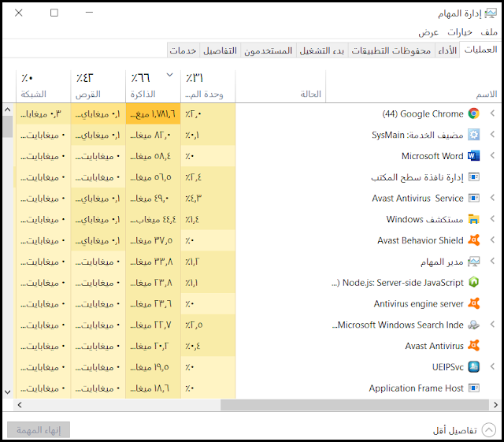Click Node.js memory value ٢٣,٨

click(153, 283)
